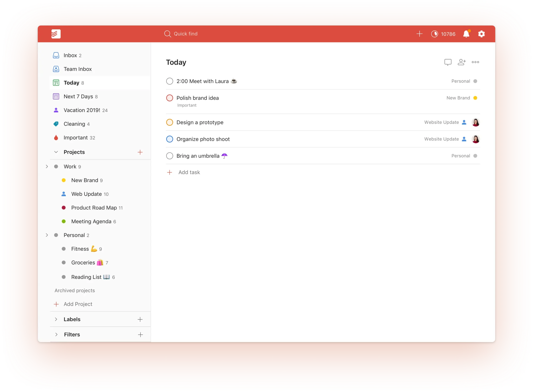Check off Polish brand idea
Viewport: 533px width, 392px height.
[x=169, y=98]
